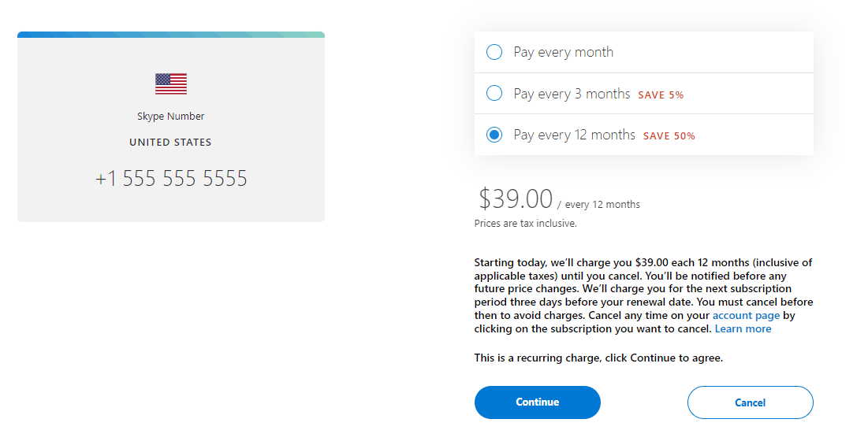Click the Pay every month label text
Viewport: 868px width, 445px height.
click(564, 53)
